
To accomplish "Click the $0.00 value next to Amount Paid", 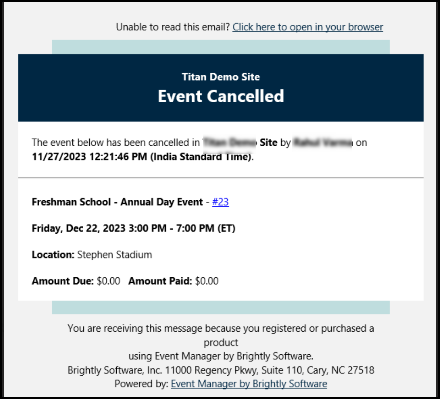I will click(x=207, y=281).
